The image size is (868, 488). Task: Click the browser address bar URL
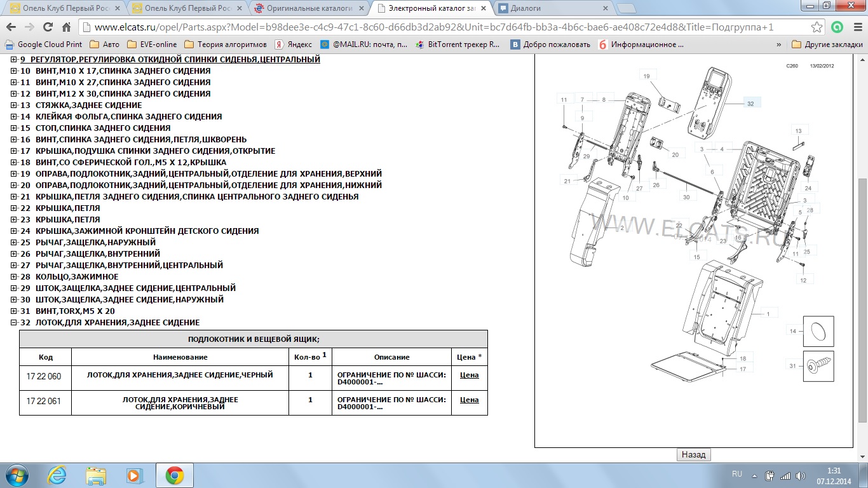click(432, 27)
